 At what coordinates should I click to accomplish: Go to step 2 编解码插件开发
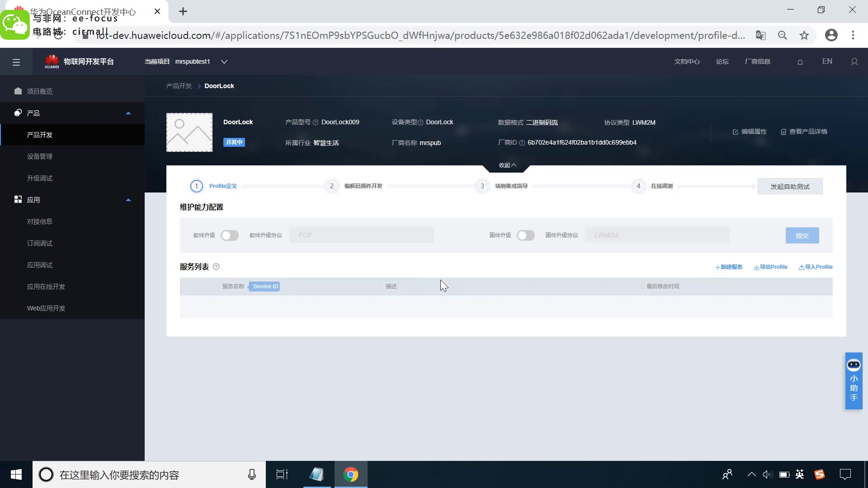pyautogui.click(x=354, y=186)
